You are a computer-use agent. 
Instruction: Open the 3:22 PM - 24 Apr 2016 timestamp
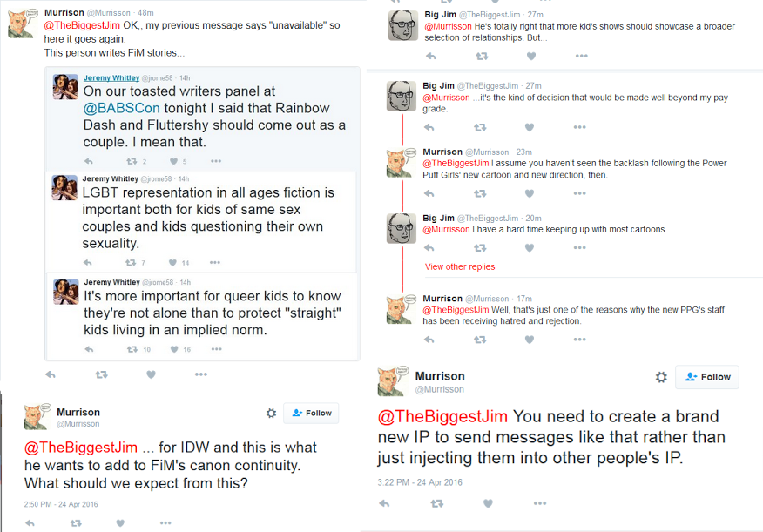(x=420, y=481)
